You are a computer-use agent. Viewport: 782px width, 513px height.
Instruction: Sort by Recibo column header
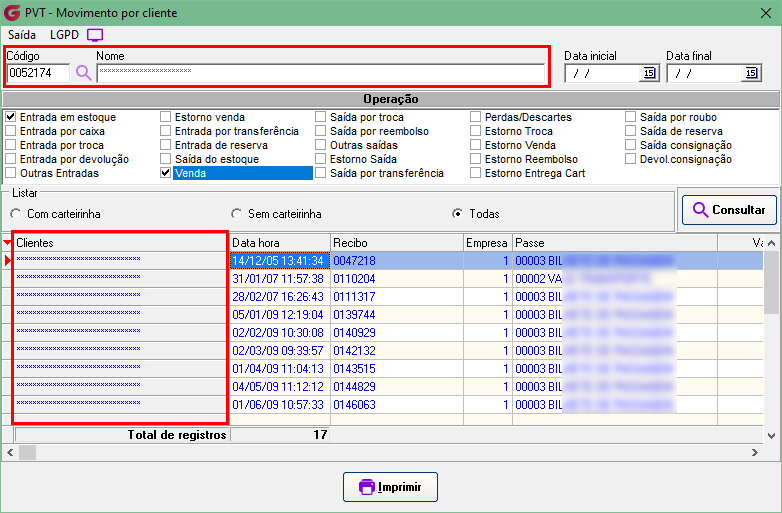397,243
